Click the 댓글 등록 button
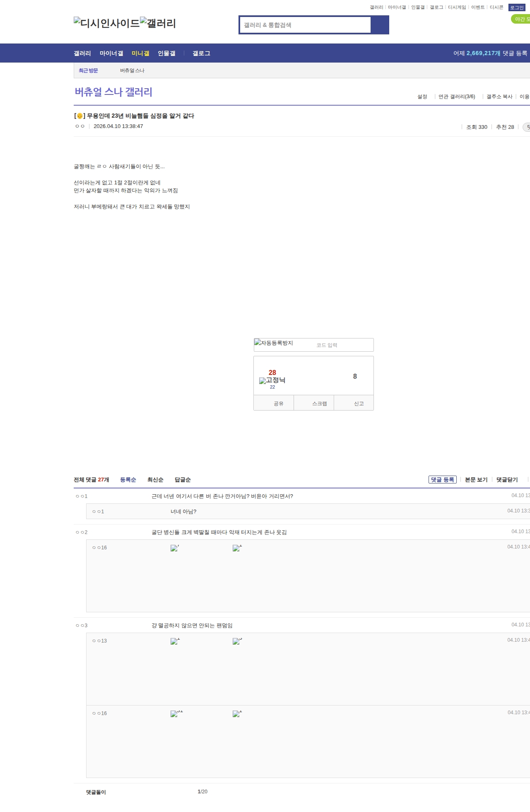530x812 pixels. click(x=443, y=480)
